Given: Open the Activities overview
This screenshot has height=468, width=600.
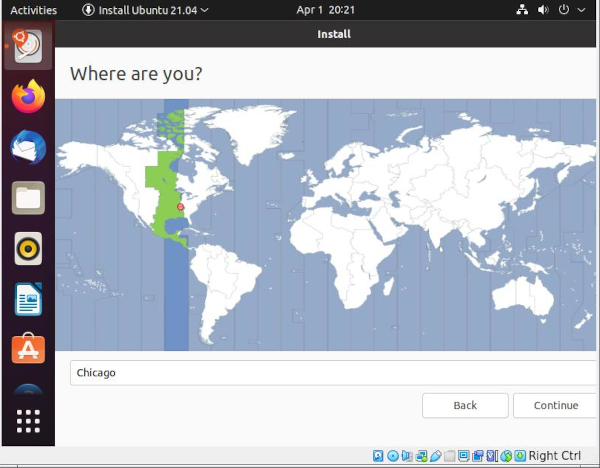Looking at the screenshot, I should pyautogui.click(x=33, y=10).
